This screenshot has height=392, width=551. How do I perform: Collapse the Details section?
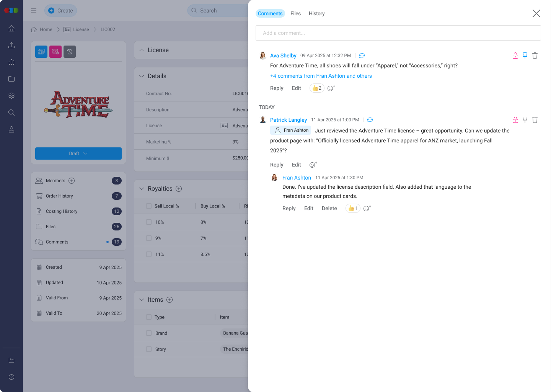142,76
